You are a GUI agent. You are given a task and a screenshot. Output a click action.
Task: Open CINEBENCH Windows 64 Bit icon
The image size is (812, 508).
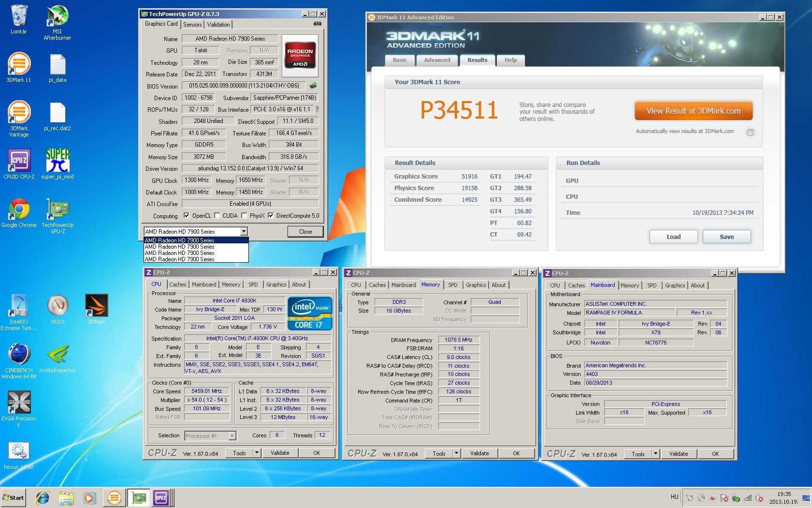click(x=18, y=361)
